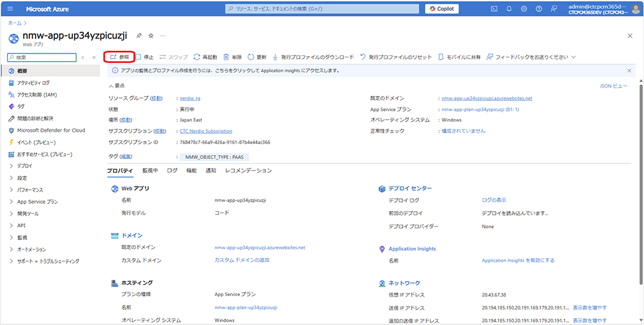Reset the publish profile (発行プロファイルのリセット)

396,57
